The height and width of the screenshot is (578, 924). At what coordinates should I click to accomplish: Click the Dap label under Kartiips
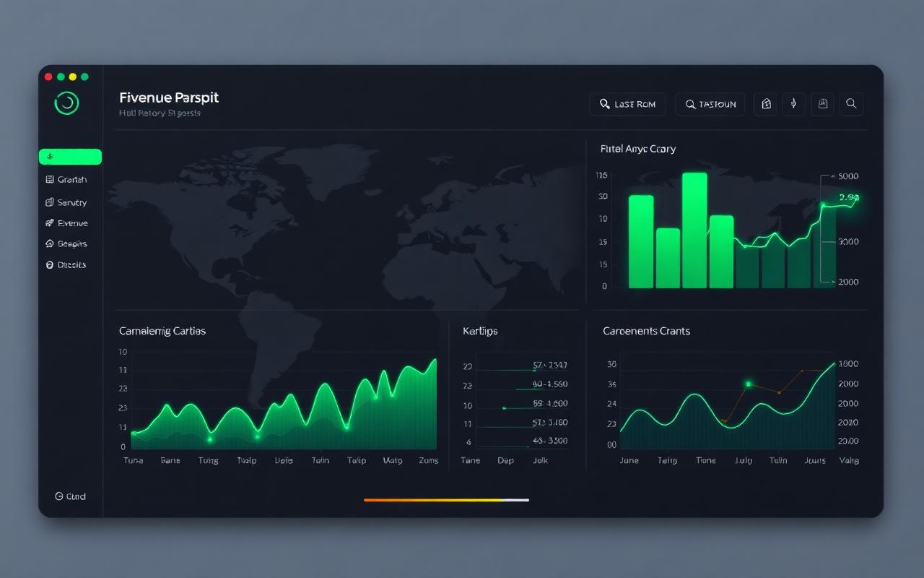pyautogui.click(x=505, y=460)
